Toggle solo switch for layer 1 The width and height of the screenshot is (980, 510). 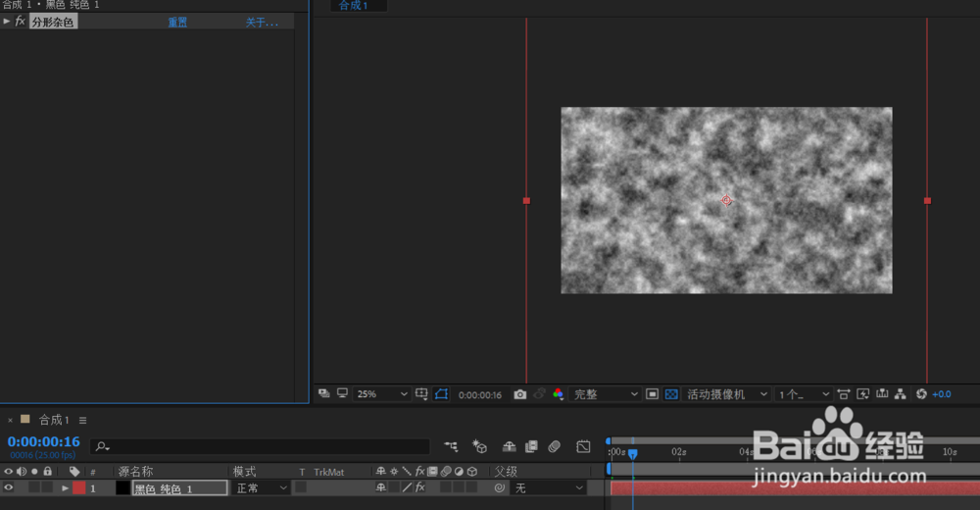coord(34,487)
